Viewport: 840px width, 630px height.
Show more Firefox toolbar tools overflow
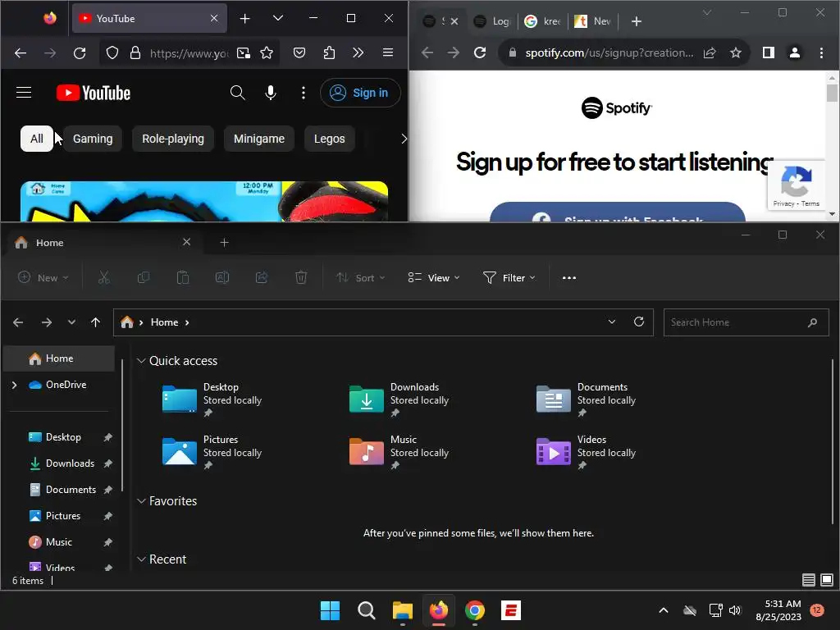(x=358, y=53)
